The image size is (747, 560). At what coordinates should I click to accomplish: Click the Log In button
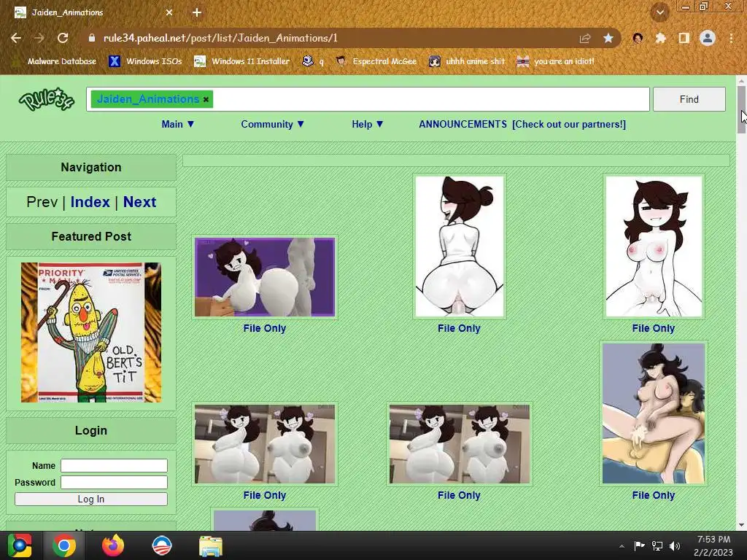[91, 499]
